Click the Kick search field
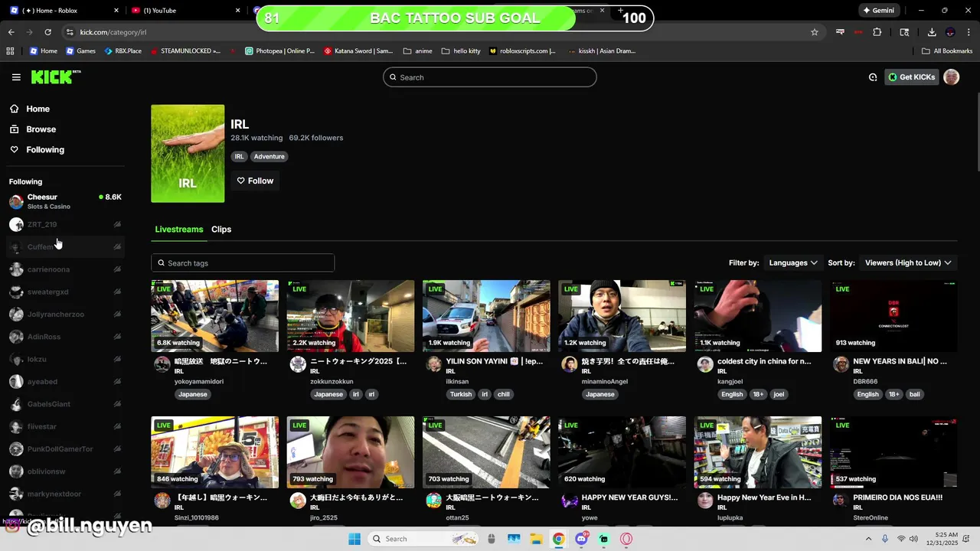Viewport: 980px width, 551px height. (x=490, y=77)
